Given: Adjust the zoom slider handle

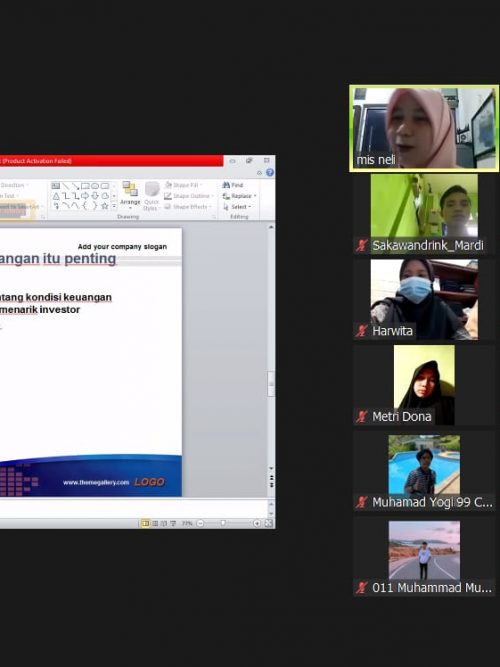Looking at the screenshot, I should (223, 523).
